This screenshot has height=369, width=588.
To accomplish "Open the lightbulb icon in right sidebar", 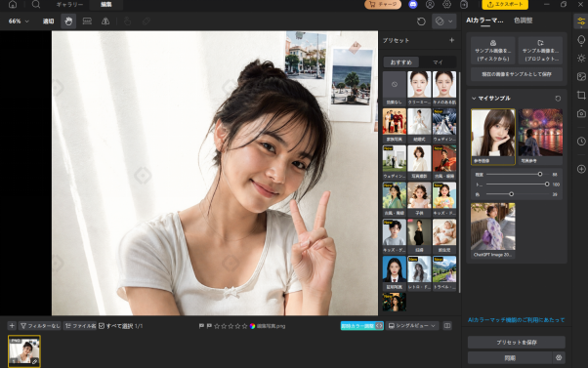I will pos(581,40).
